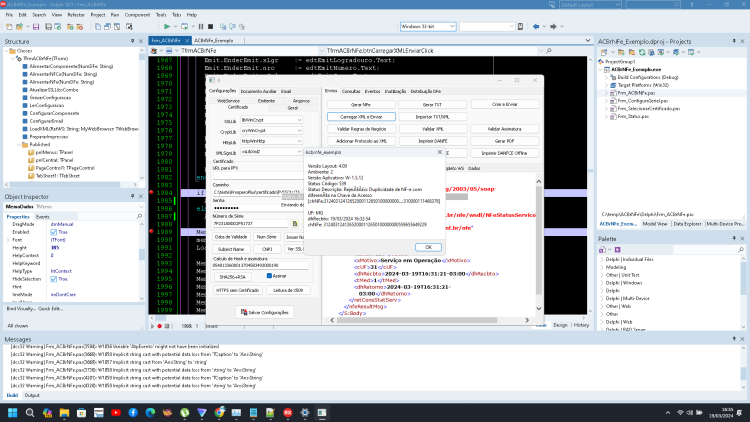Click the green Run button in Delphi toolbar
Viewport: 750px width, 422px height.
coord(167,27)
